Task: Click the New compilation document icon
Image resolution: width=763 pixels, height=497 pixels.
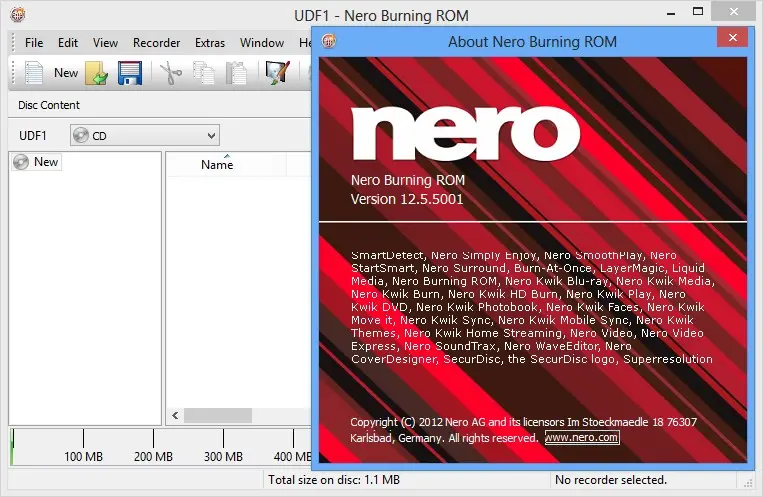Action: tap(34, 73)
